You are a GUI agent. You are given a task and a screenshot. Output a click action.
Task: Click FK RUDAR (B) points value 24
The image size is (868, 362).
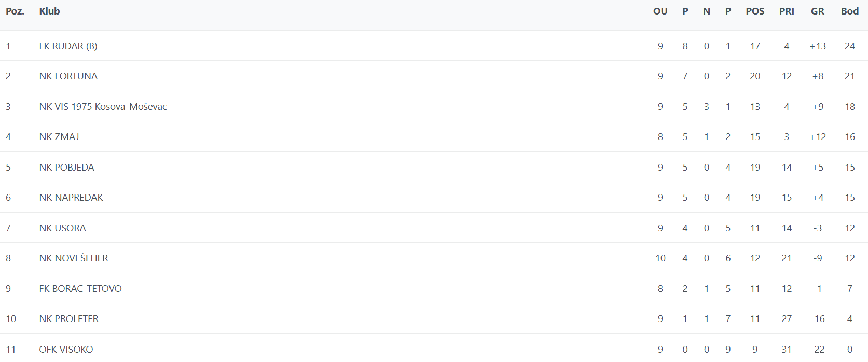[x=849, y=46]
